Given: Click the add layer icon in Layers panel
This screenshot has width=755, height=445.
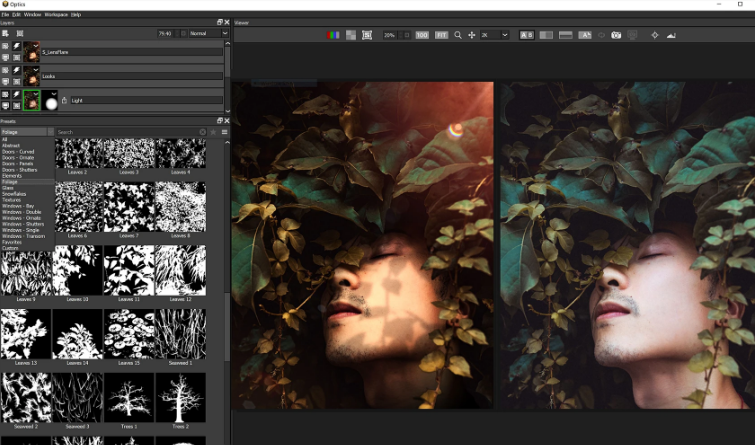Looking at the screenshot, I should coord(5,33).
